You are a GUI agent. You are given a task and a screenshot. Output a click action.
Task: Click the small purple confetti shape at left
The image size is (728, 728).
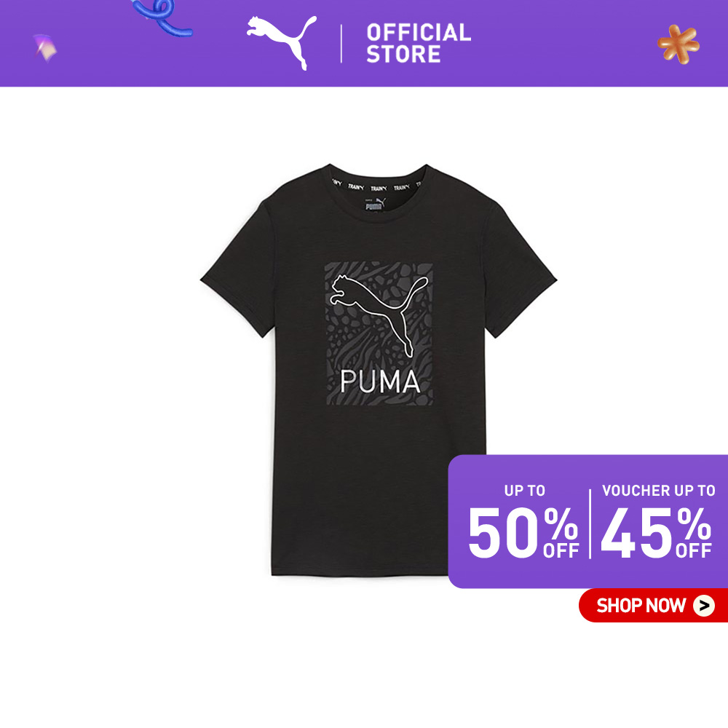[45, 47]
